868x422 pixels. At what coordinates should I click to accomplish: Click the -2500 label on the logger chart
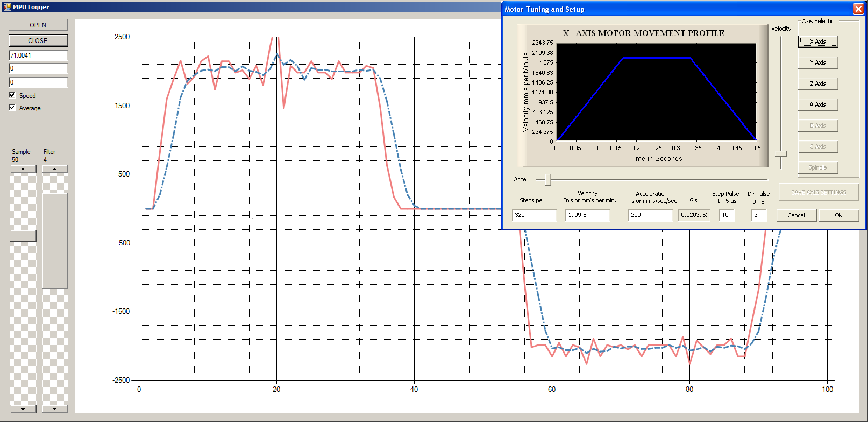point(121,380)
